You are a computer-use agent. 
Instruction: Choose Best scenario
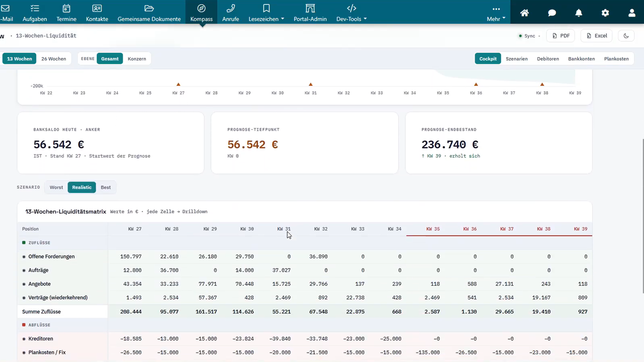pos(105,187)
